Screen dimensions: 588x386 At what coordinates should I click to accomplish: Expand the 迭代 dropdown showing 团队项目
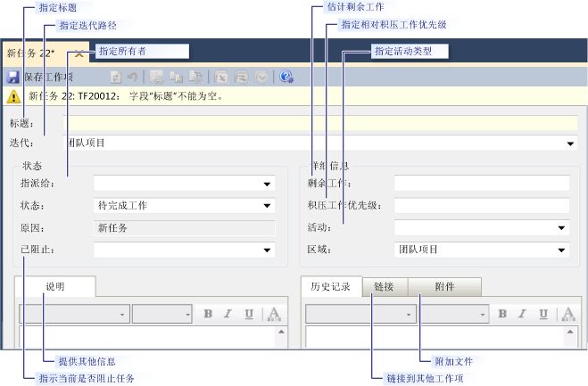pyautogui.click(x=570, y=144)
